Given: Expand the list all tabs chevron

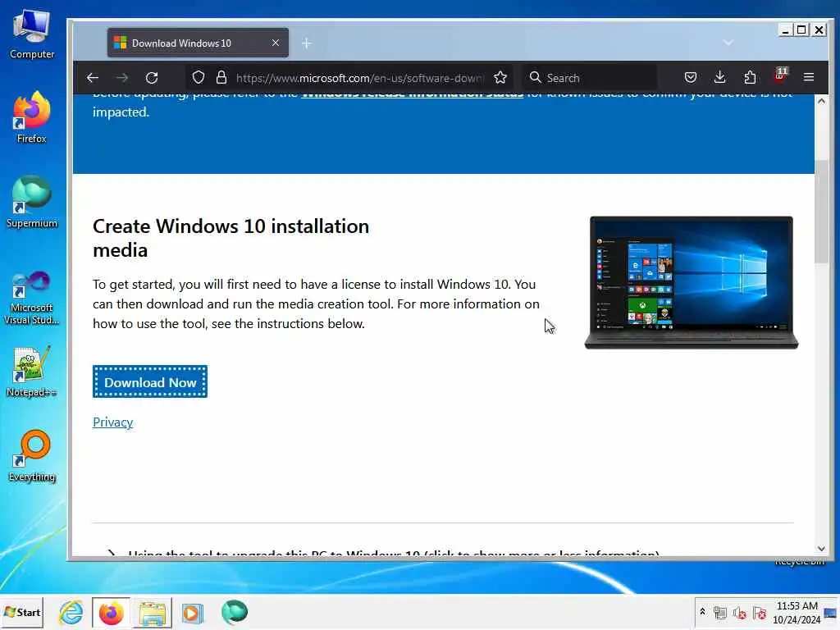Looking at the screenshot, I should point(728,43).
